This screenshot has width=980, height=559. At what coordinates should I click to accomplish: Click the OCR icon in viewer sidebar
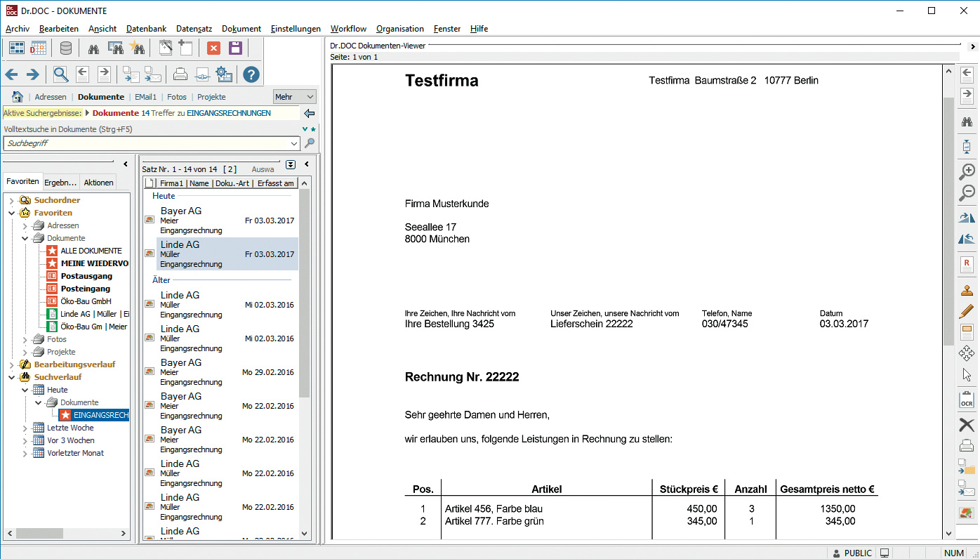[x=967, y=400]
